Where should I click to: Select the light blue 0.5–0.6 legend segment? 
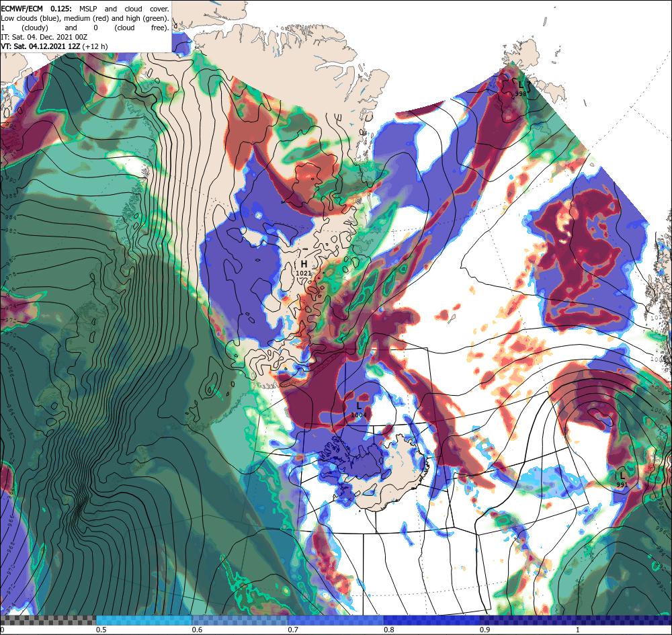(x=144, y=620)
